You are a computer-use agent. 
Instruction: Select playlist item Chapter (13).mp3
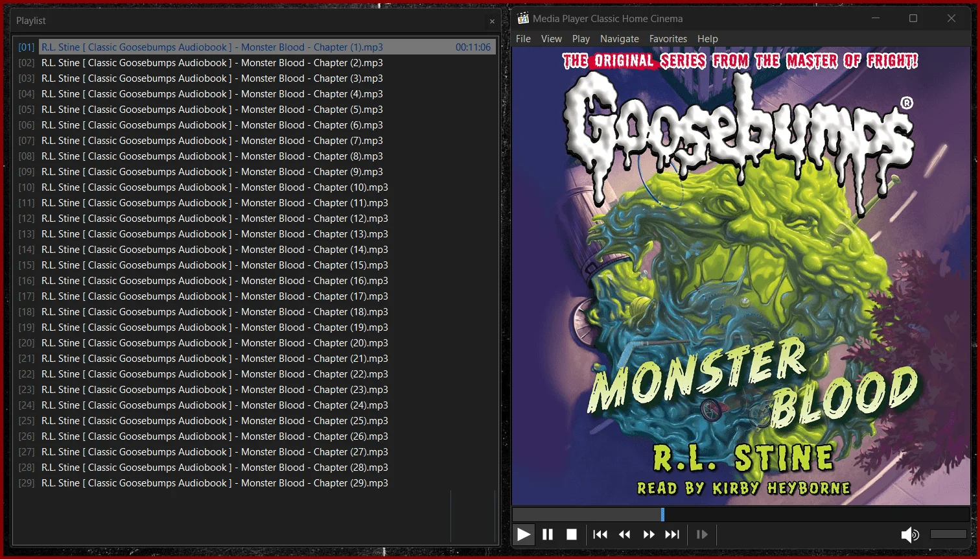[x=268, y=234]
